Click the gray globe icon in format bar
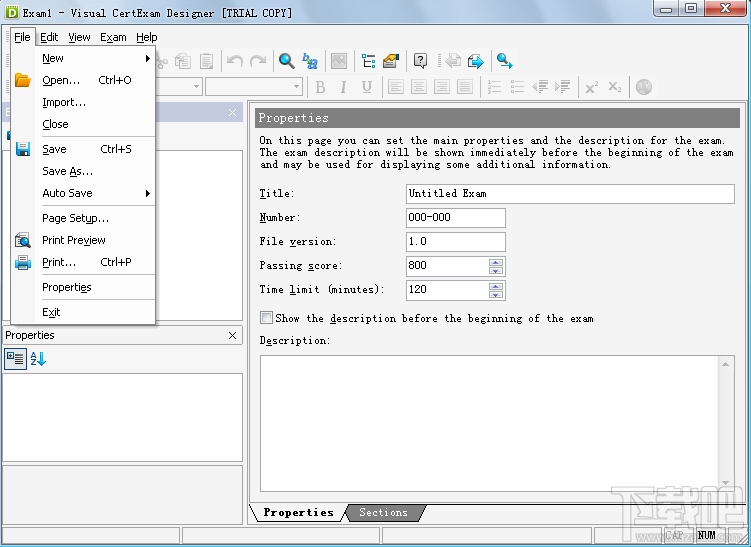Screen dimensions: 751x547 tap(644, 87)
